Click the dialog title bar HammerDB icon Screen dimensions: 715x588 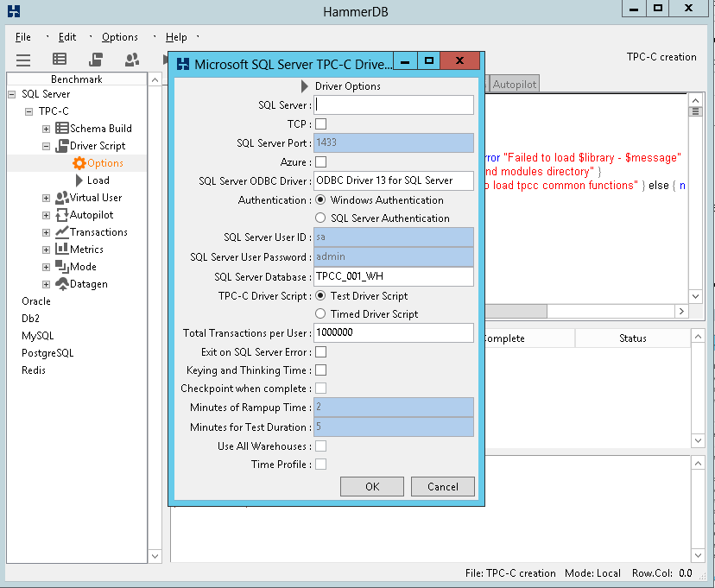[183, 64]
